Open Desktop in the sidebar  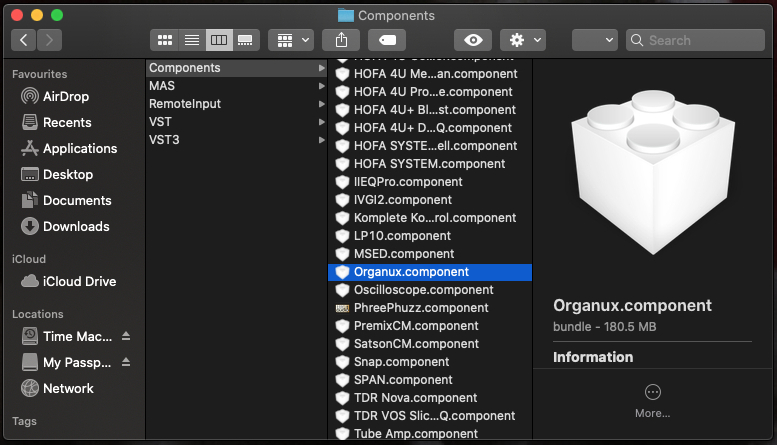57,174
